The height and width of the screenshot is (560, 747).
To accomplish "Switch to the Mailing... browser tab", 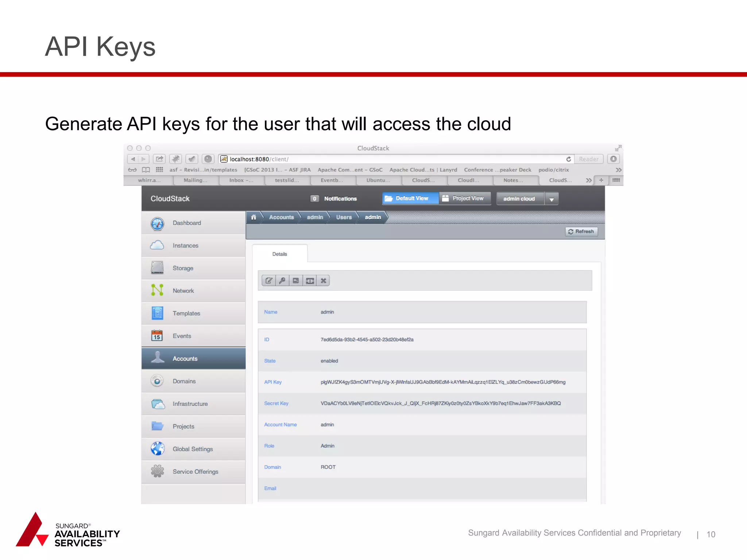I will coord(196,180).
